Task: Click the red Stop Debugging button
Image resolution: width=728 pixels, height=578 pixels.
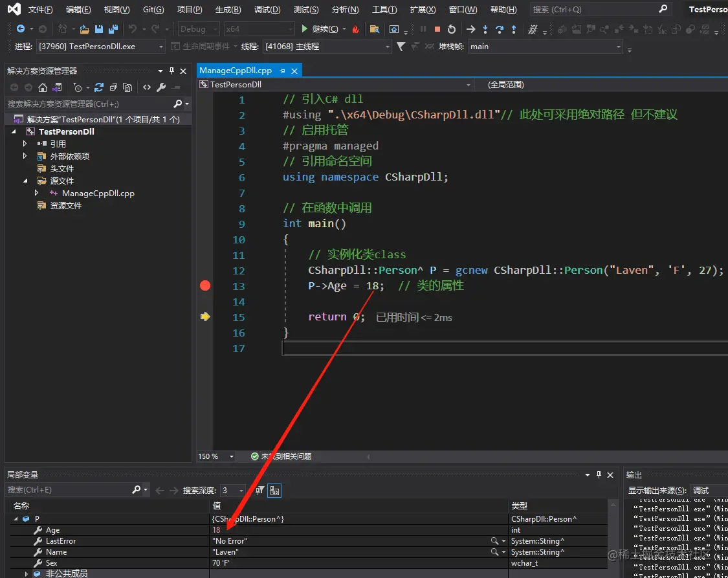Action: pyautogui.click(x=437, y=29)
